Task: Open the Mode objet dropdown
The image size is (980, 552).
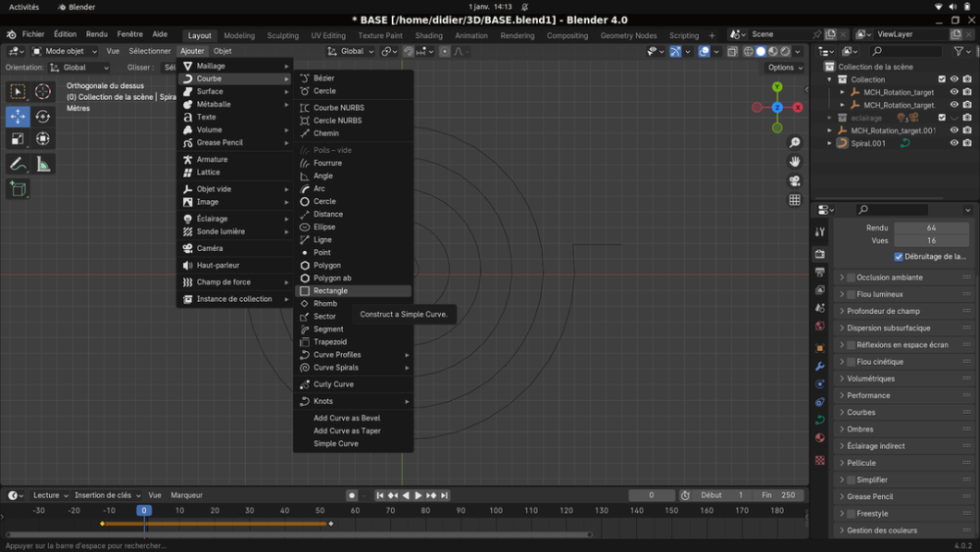Action: coord(65,51)
